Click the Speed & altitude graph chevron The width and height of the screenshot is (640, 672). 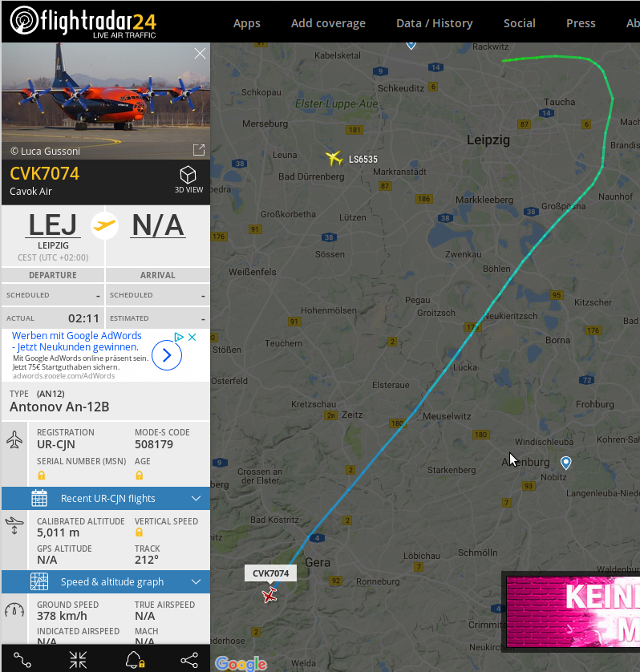pos(196,581)
